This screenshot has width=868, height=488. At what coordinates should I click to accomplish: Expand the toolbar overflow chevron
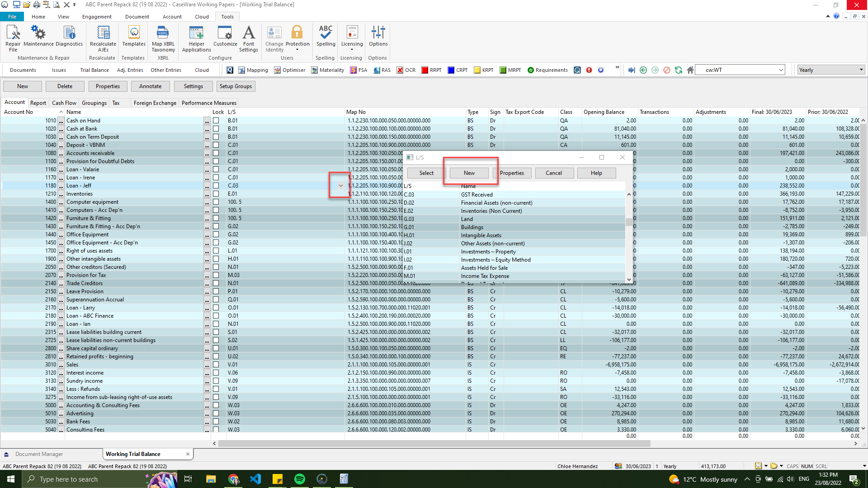point(617,67)
